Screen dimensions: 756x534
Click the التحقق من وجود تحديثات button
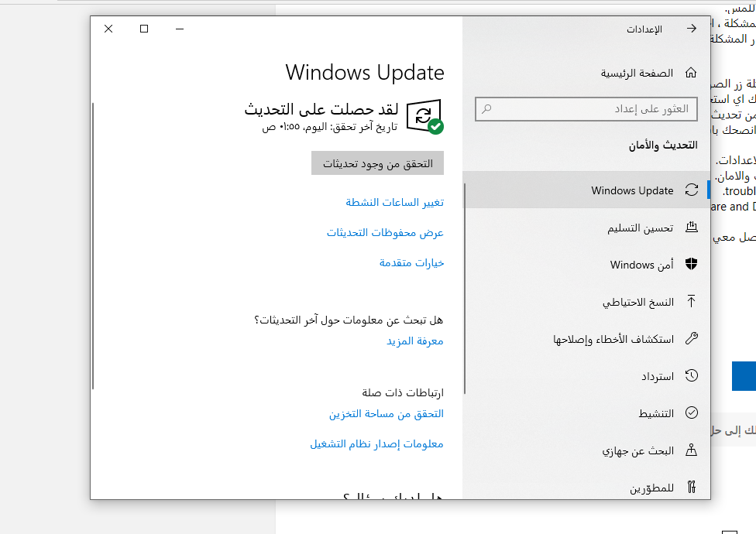point(377,163)
